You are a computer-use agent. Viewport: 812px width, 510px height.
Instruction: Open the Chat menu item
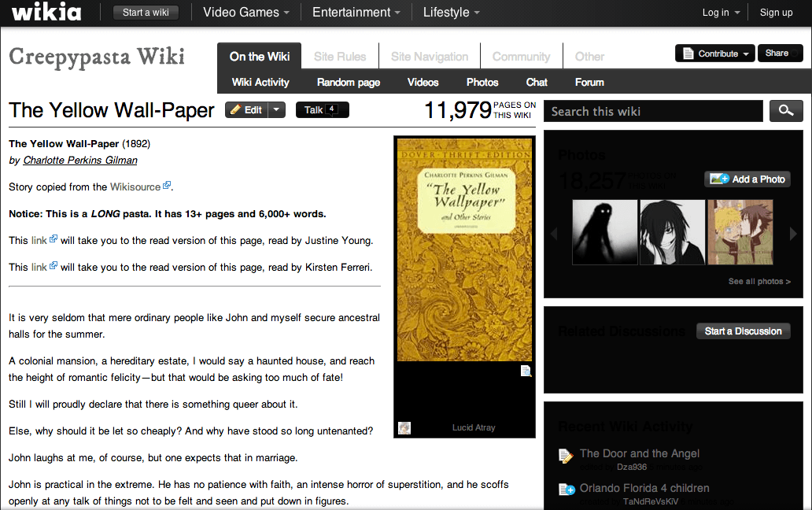tap(537, 83)
